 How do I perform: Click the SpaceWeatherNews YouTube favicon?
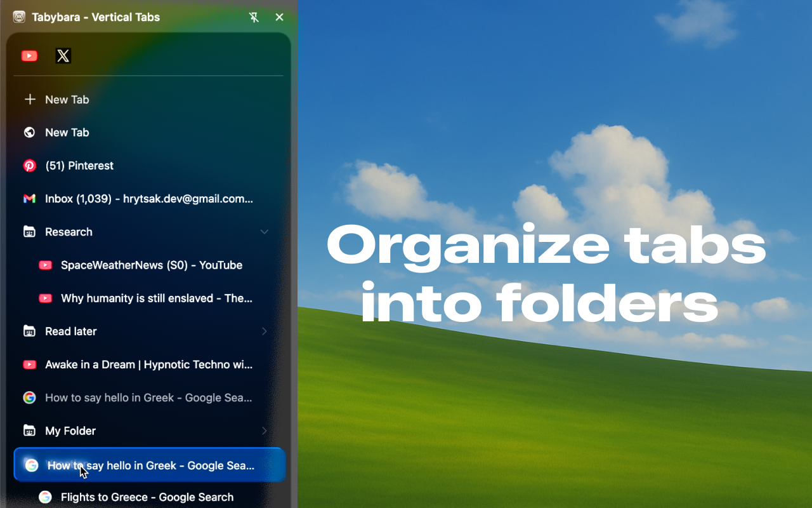point(45,265)
